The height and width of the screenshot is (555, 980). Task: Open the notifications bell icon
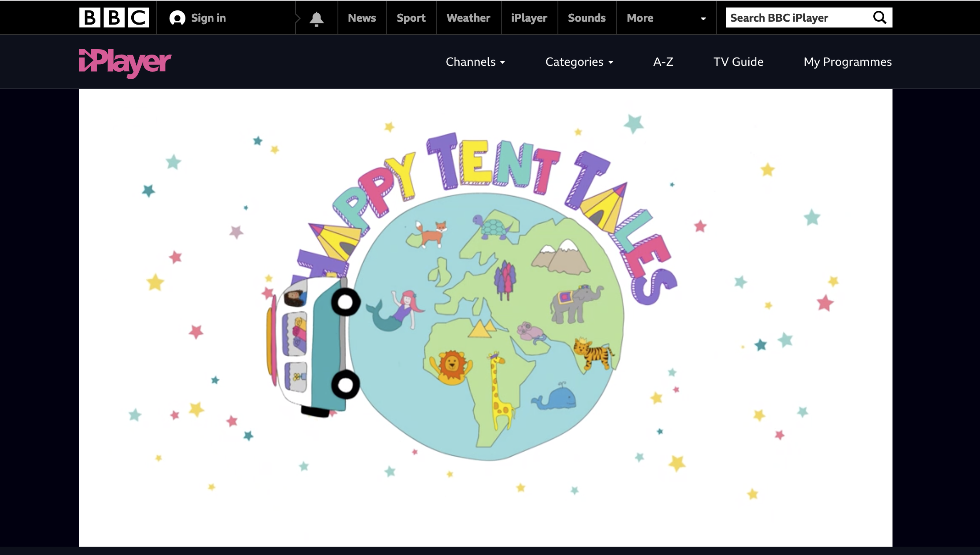(317, 18)
